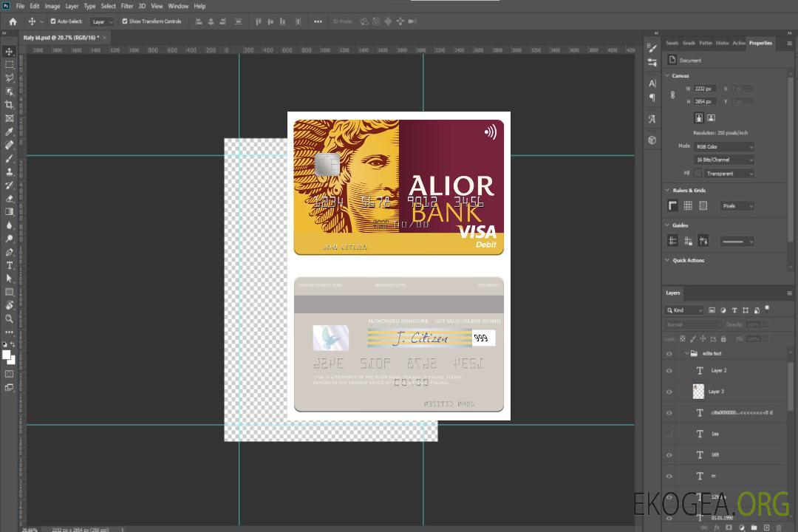798x532 pixels.
Task: Select the Rectangle shape tool
Action: tap(9, 292)
